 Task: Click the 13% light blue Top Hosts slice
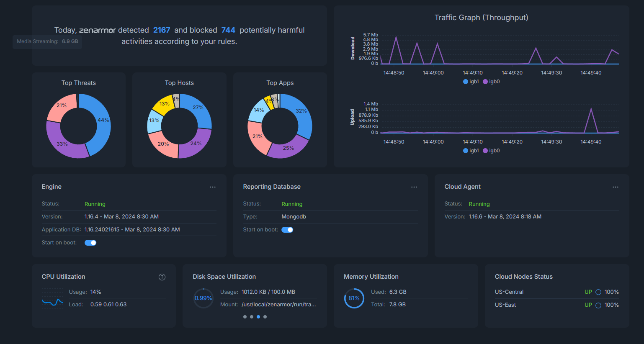tap(154, 121)
